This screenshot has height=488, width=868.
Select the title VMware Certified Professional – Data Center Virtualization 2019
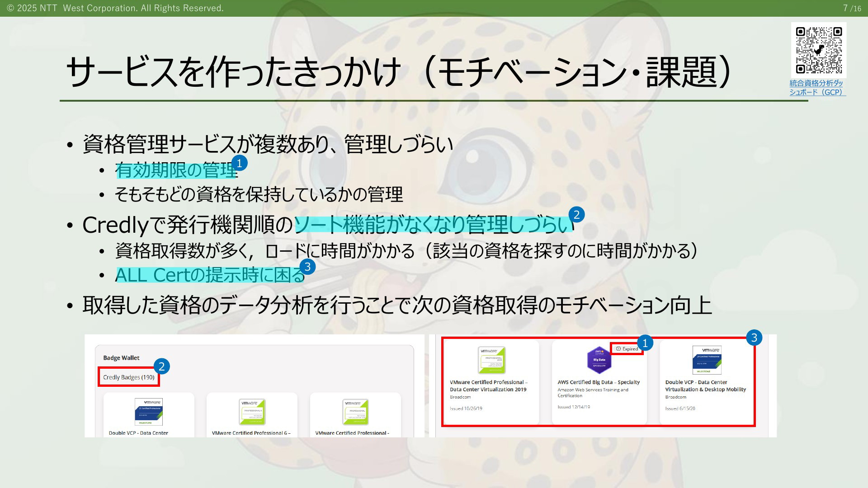(x=489, y=386)
